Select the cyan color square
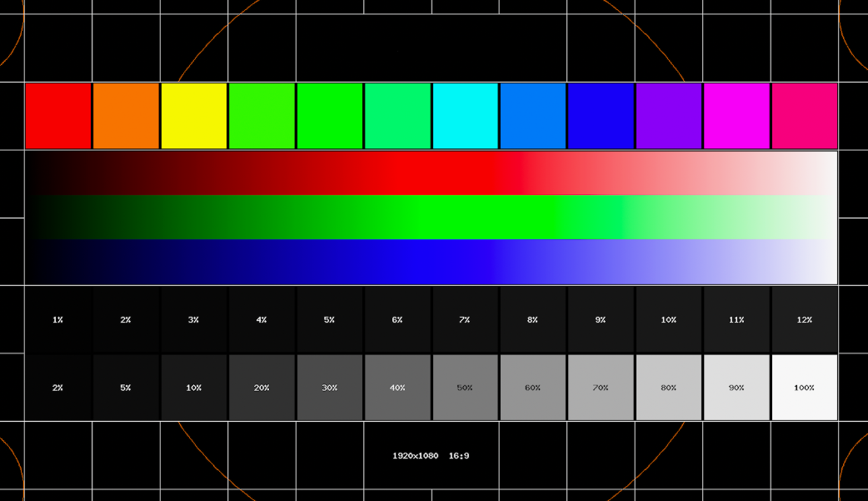This screenshot has width=868, height=501. tap(466, 116)
